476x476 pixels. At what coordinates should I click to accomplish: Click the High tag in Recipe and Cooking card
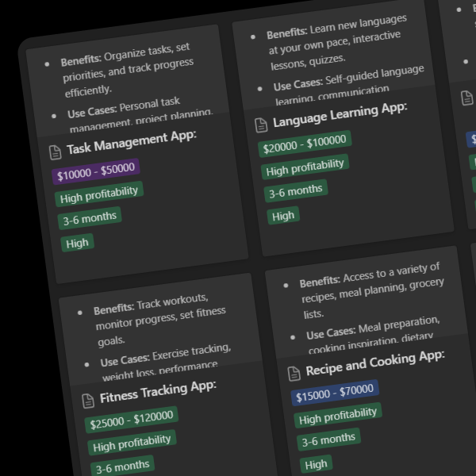[316, 464]
